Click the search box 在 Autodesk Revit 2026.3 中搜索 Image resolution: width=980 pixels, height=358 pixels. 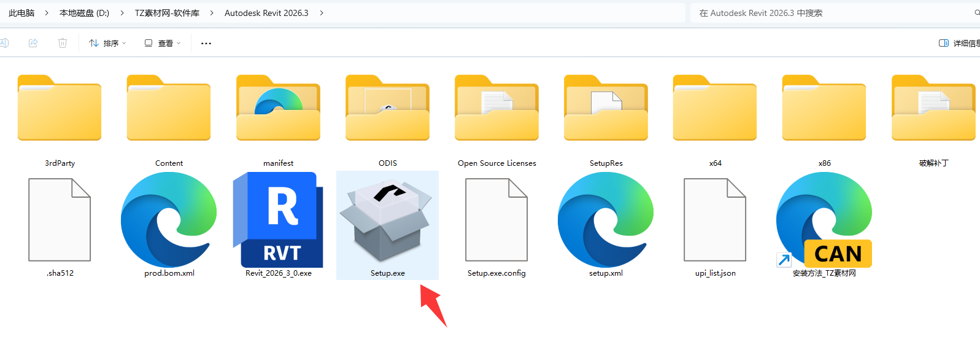[x=835, y=13]
